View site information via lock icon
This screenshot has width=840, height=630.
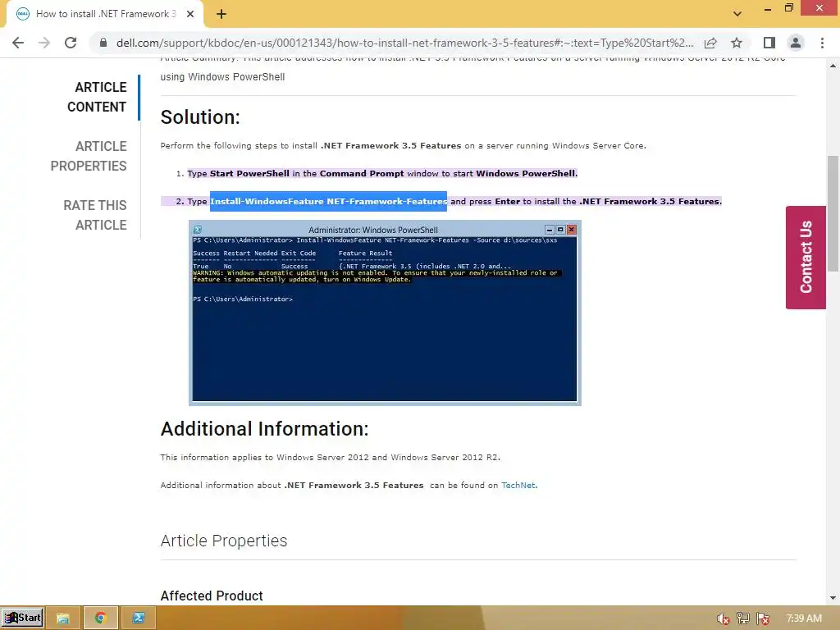(x=103, y=43)
